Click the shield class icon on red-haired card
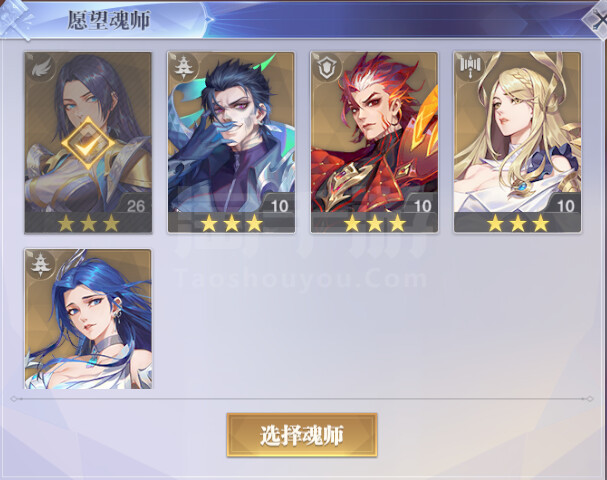Viewport: 607px width, 480px height. click(x=326, y=68)
